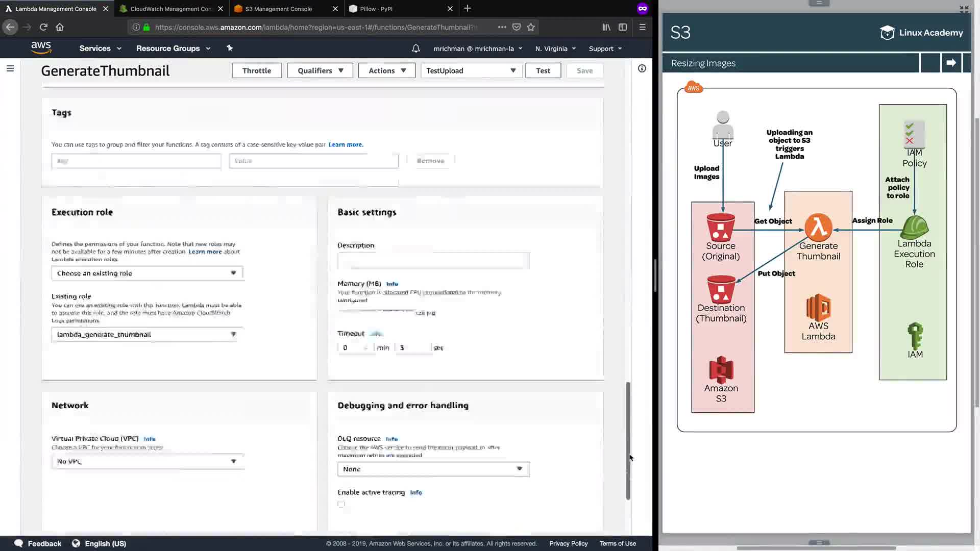The image size is (980, 551).
Task: Click the Throttle button
Action: [x=256, y=70]
